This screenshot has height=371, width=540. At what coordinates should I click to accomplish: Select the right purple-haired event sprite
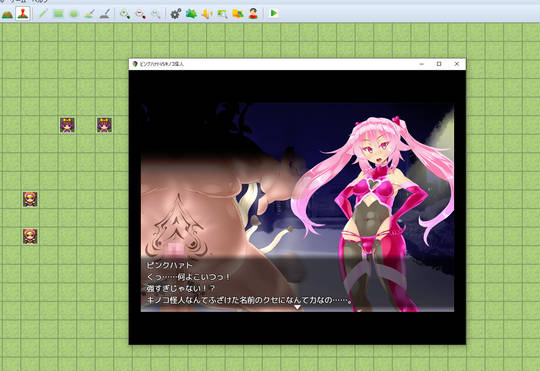(x=104, y=125)
